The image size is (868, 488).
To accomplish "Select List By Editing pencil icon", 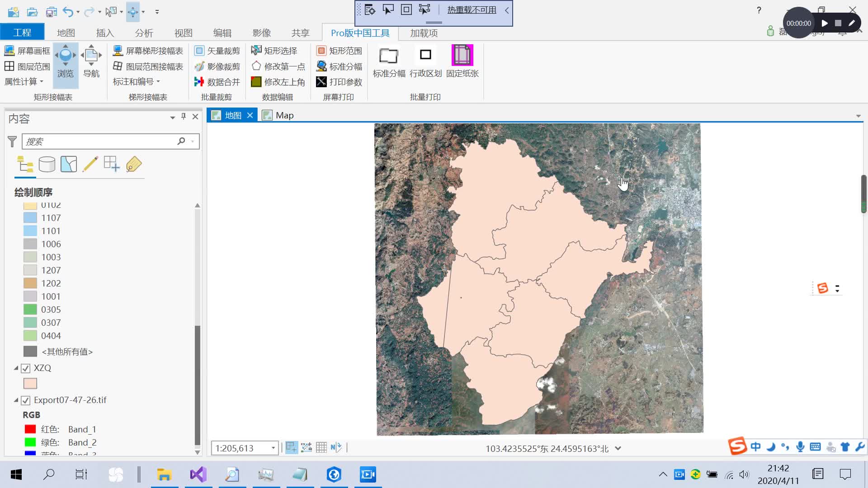I will 90,164.
